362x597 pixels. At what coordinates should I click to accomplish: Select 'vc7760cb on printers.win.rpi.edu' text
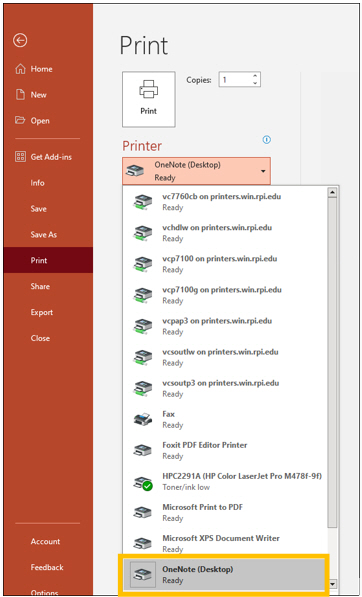click(222, 197)
